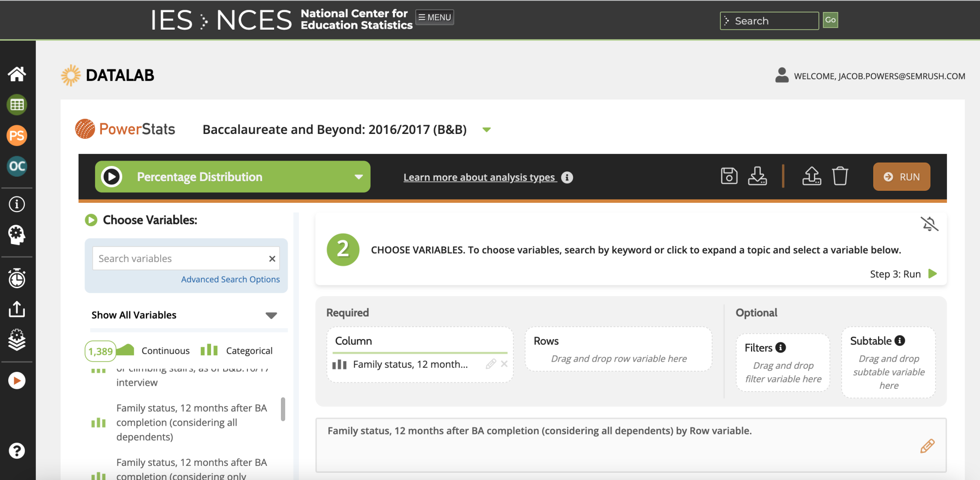Edit column variable with small pencil icon
This screenshot has height=480, width=980.
(x=491, y=364)
